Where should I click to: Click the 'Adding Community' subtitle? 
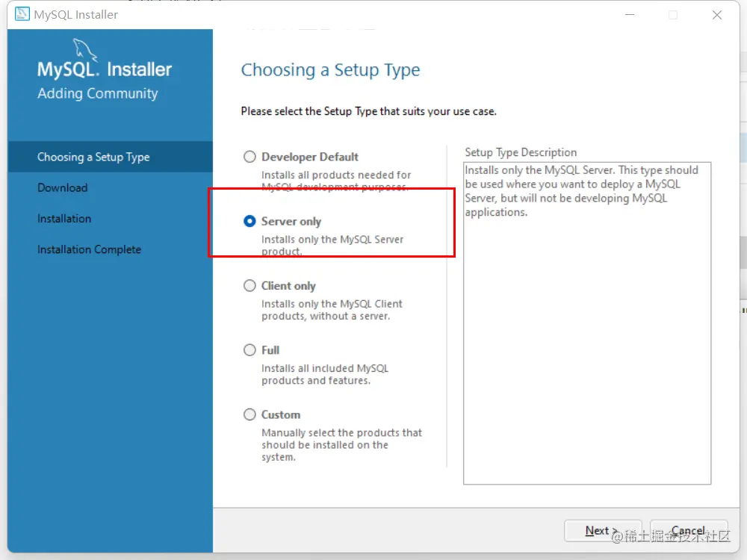(98, 93)
